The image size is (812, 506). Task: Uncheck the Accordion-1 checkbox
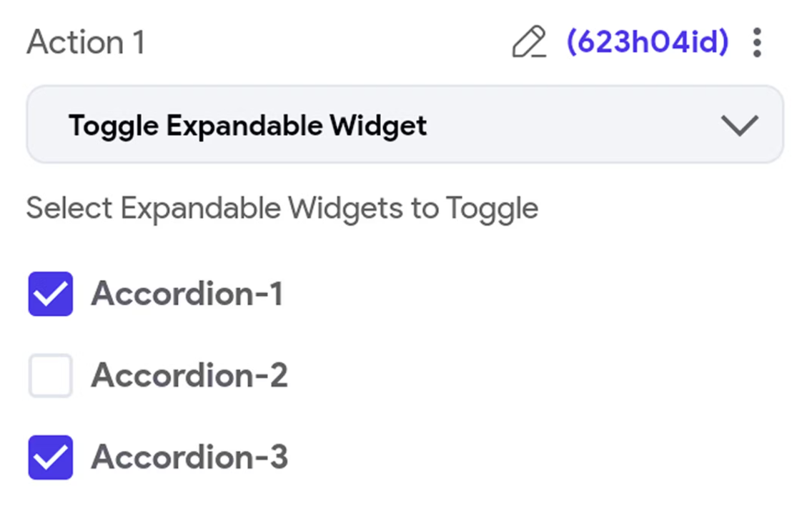(x=51, y=294)
